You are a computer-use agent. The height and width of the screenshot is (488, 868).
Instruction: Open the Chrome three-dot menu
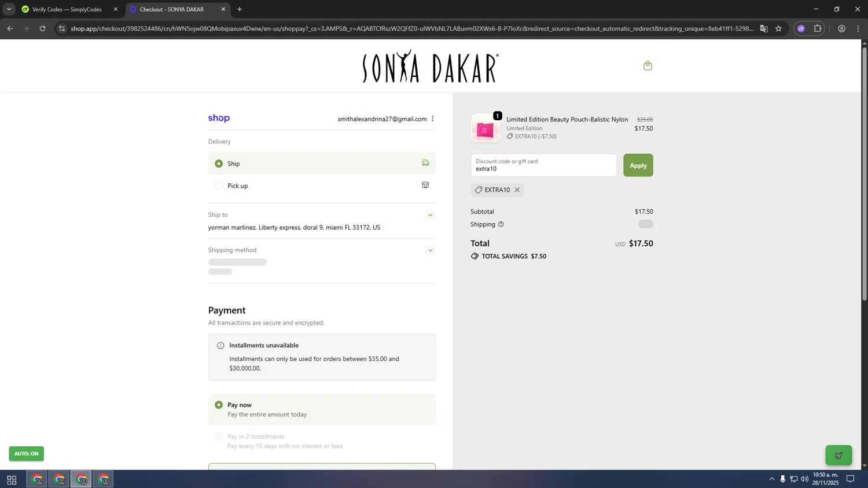pyautogui.click(x=858, y=28)
